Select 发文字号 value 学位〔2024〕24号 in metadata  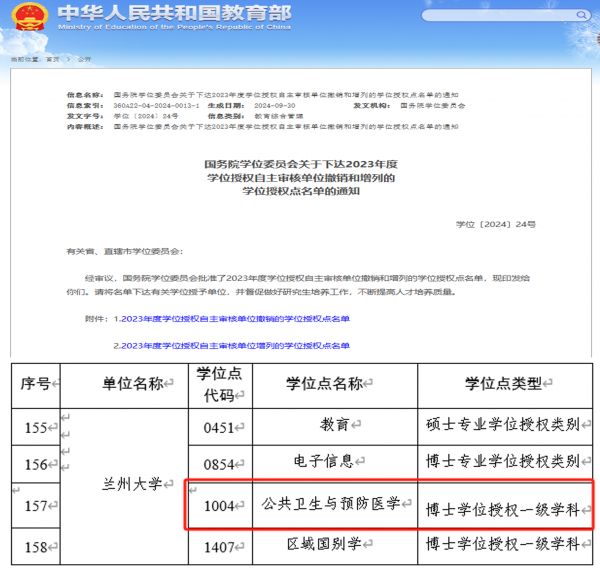pos(146,116)
